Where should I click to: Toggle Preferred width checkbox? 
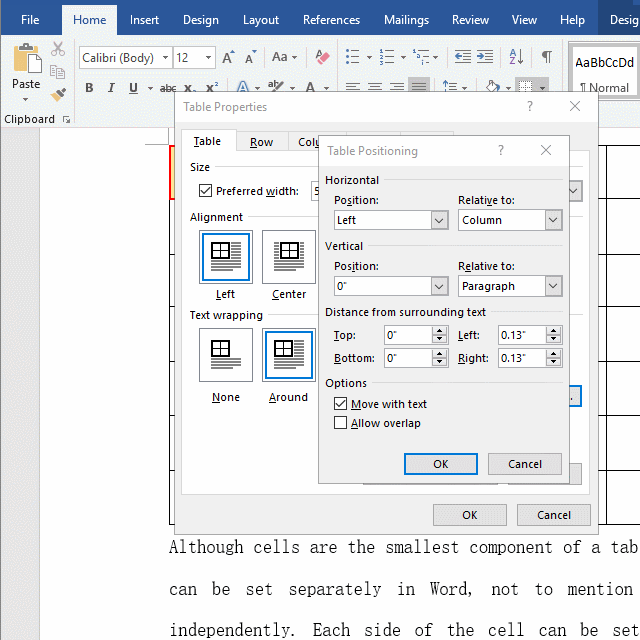click(x=205, y=191)
